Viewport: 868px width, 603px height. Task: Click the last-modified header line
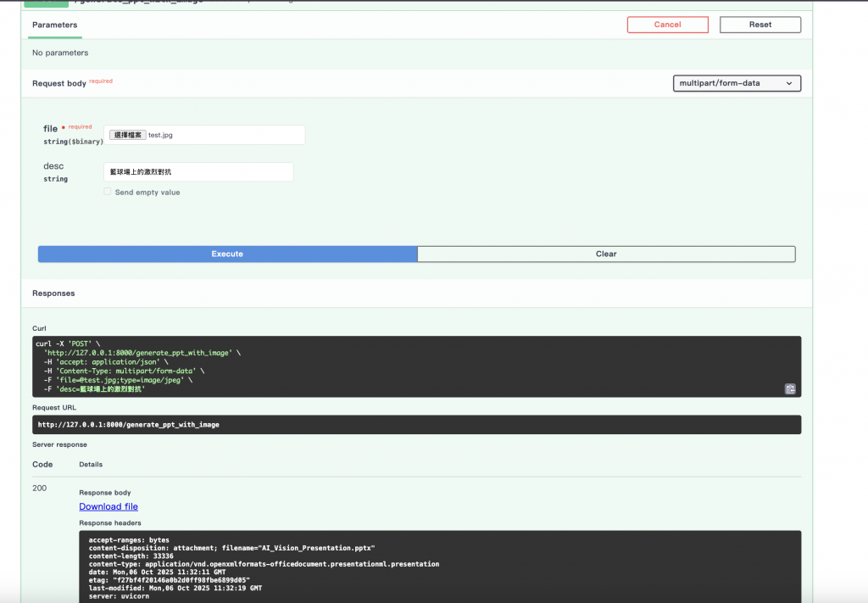point(175,588)
